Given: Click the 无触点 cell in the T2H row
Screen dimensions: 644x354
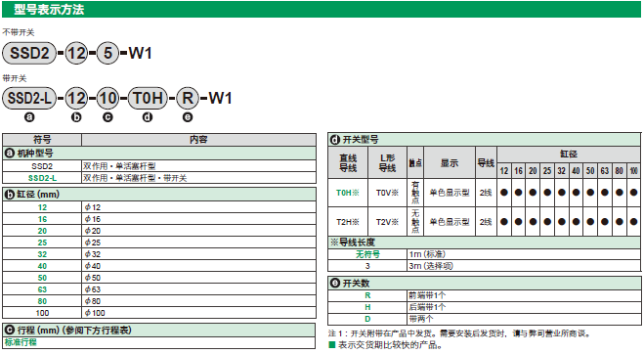Looking at the screenshot, I should point(415,222).
